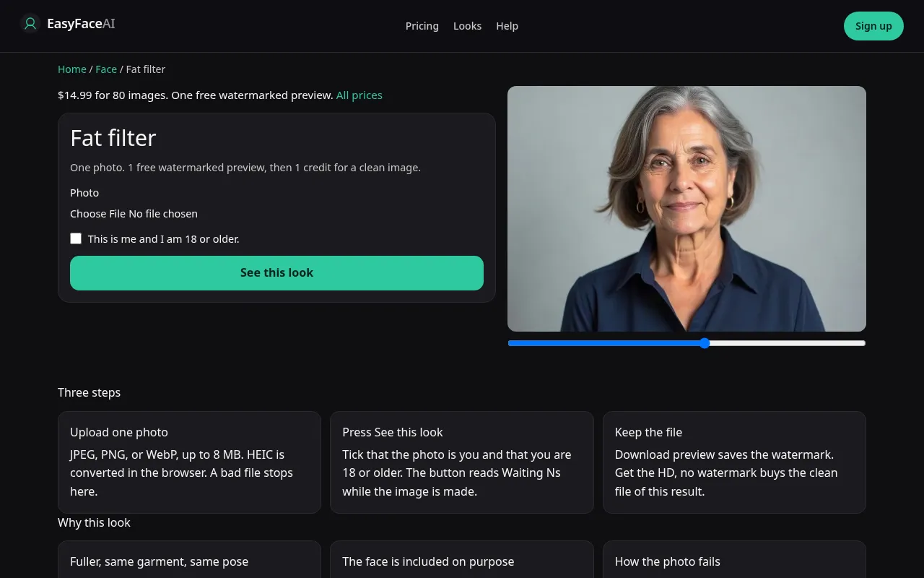
Task: Click the woman's preview photo
Action: (x=687, y=209)
